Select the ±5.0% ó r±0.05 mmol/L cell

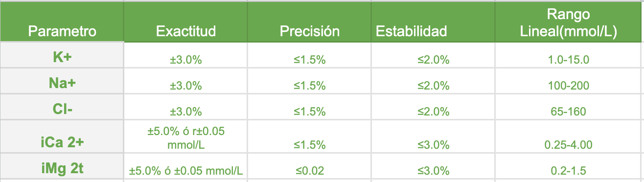pos(185,136)
